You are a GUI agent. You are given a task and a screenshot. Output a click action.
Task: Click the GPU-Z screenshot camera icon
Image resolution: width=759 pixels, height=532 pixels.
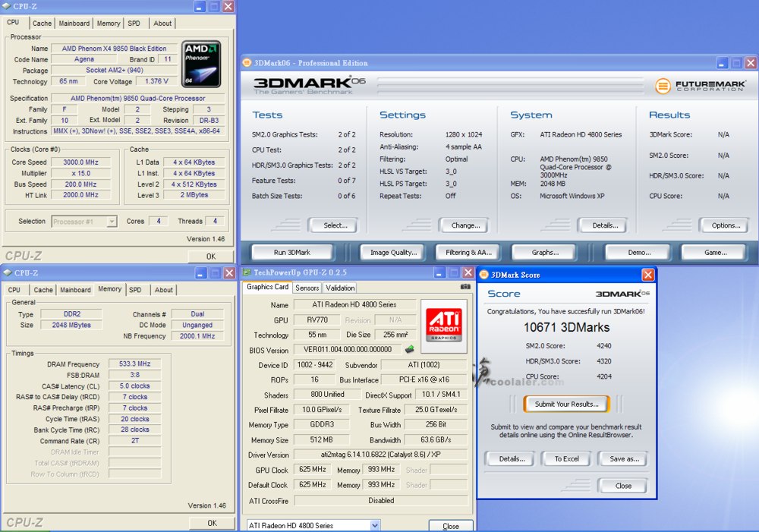[x=465, y=287]
